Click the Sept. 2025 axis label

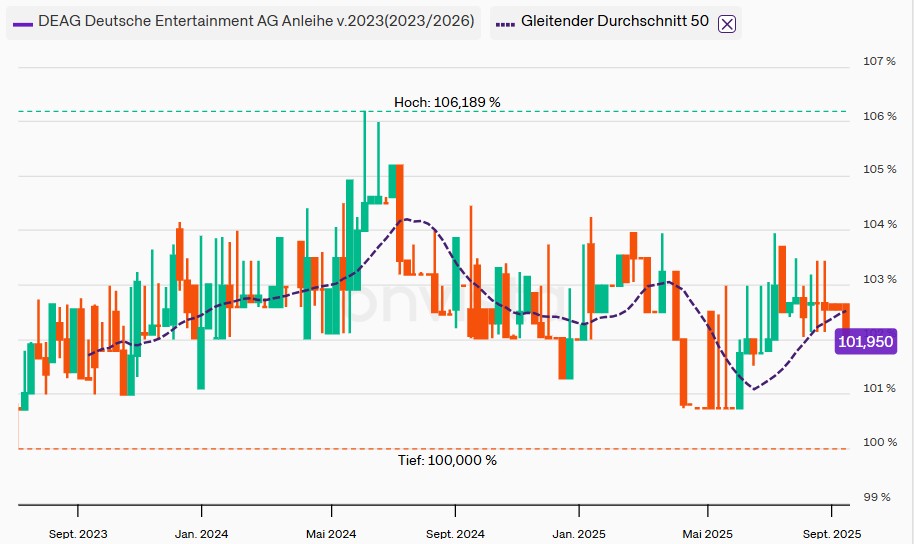coord(832,534)
